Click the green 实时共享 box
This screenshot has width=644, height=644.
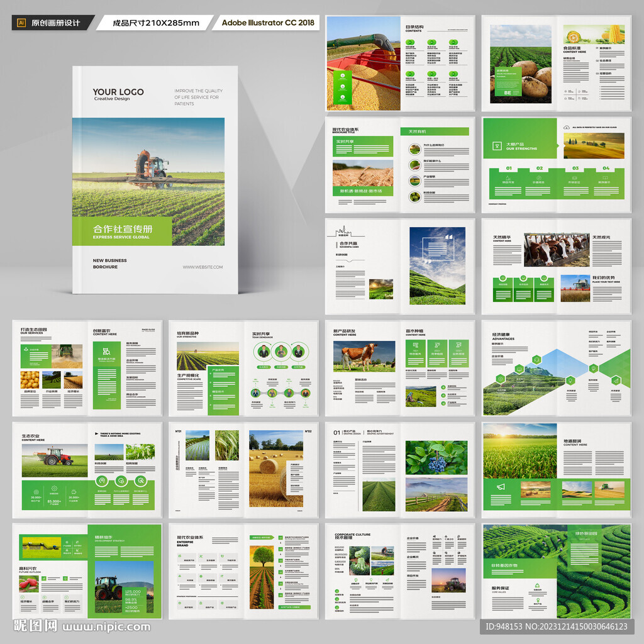pyautogui.click(x=363, y=146)
